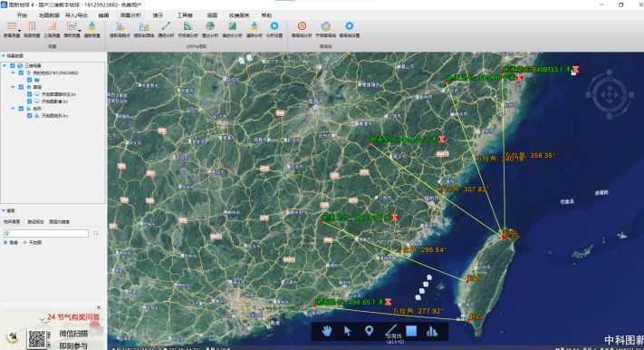The image size is (644, 350).
Task: Delete the topmost green measurement label via red X
Action: pos(575,69)
